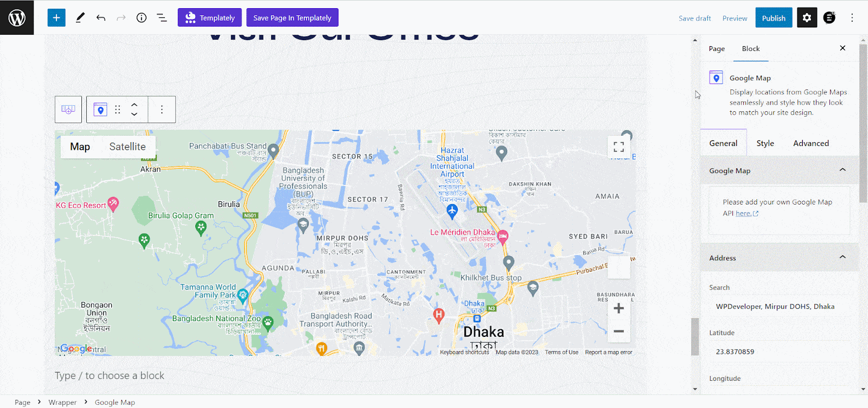Open the document details info icon

(142, 17)
